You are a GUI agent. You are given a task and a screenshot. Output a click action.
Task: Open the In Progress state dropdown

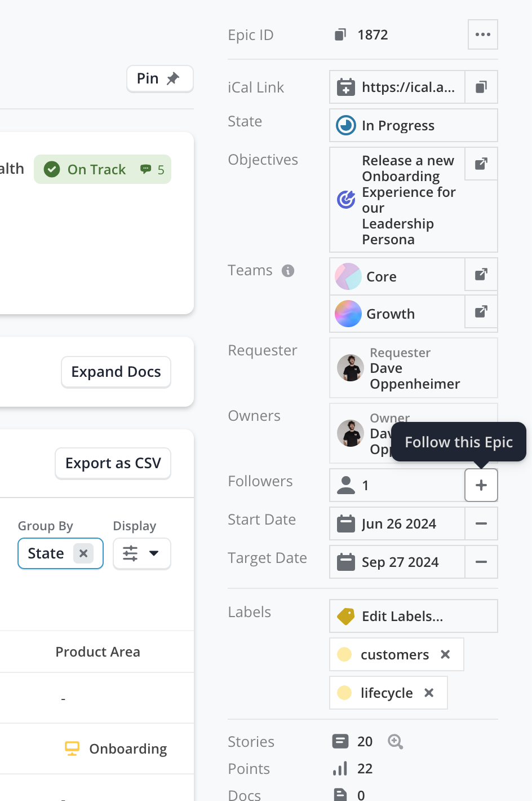pos(414,125)
